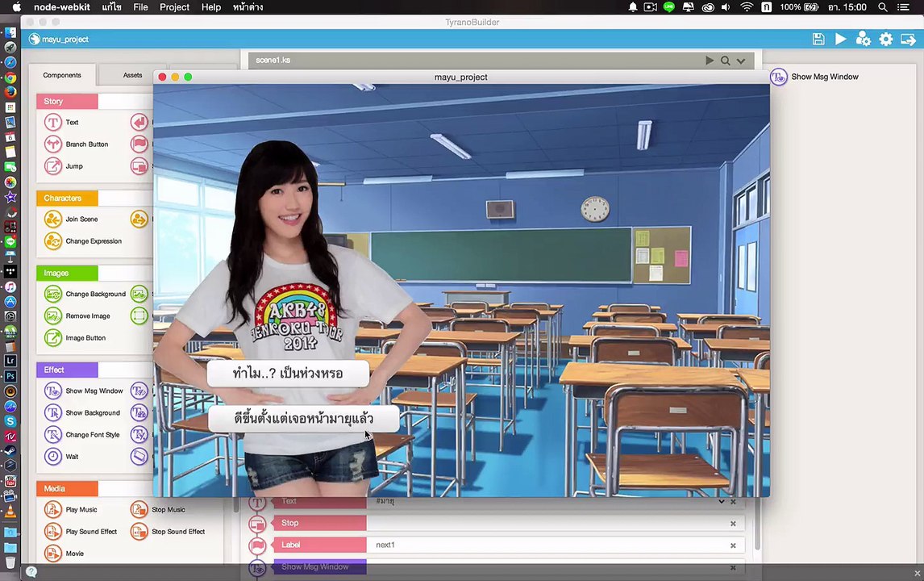Open the node-webkit application menu

(x=62, y=7)
